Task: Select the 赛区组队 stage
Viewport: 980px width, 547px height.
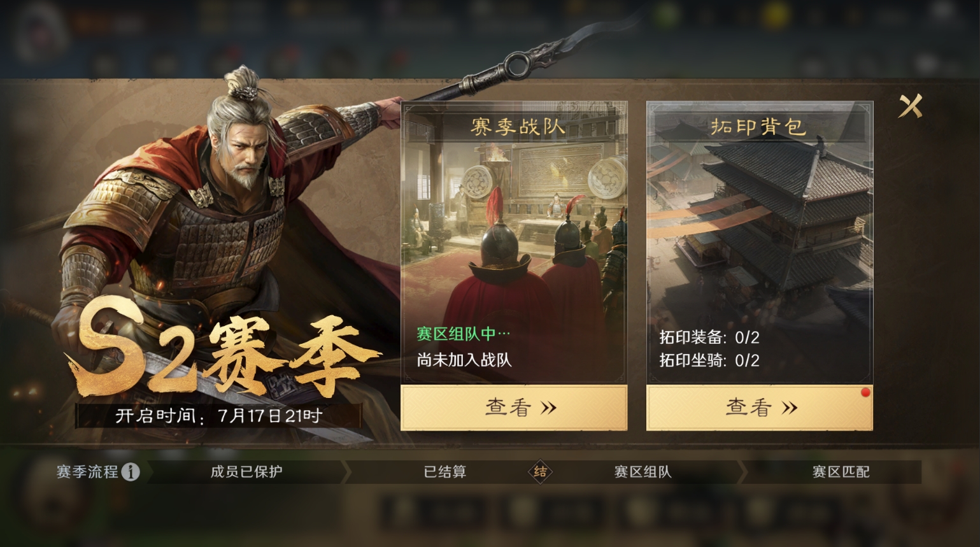Action: click(643, 472)
